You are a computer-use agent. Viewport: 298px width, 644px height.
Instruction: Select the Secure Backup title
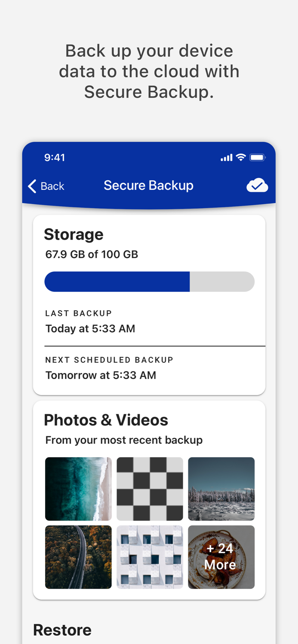(149, 185)
